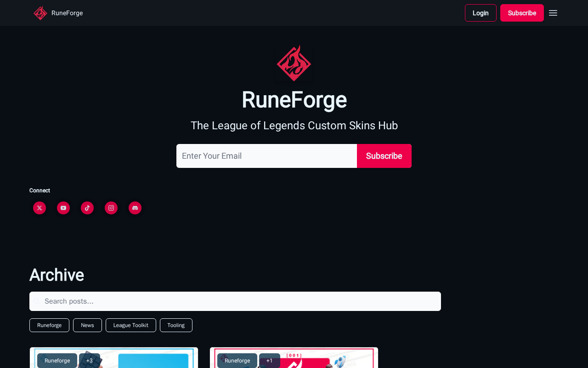588x368 pixels.
Task: Open the YouTube social link
Action: [63, 208]
